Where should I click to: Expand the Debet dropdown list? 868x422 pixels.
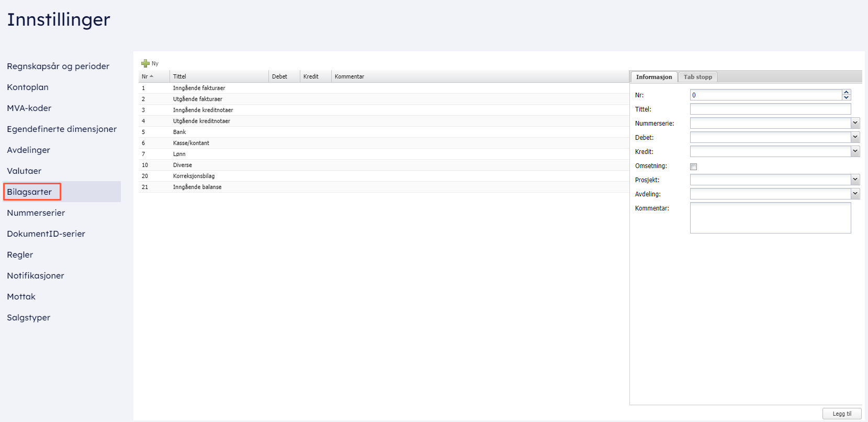pyautogui.click(x=855, y=137)
